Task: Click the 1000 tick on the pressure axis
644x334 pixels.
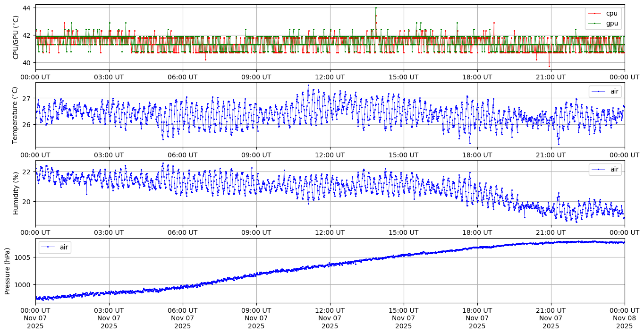Action: (x=22, y=285)
